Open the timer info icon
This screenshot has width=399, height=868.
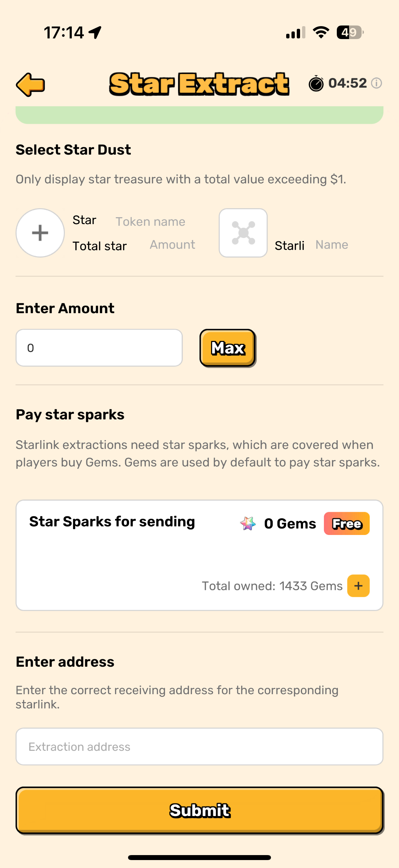376,83
